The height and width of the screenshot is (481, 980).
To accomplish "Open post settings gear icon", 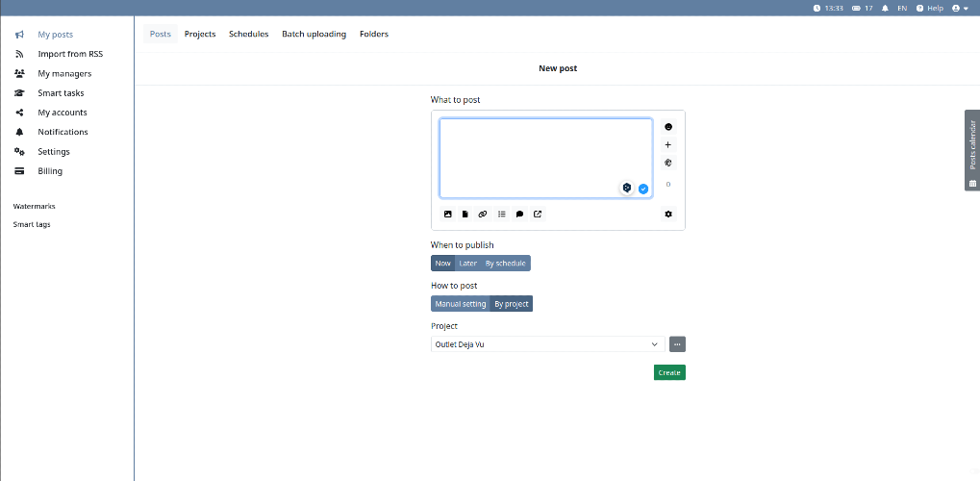I will (668, 214).
